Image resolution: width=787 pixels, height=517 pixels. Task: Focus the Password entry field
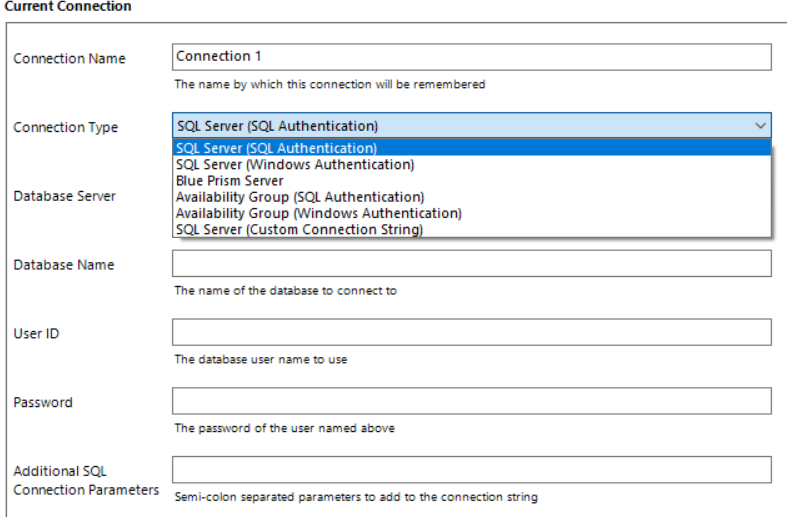(x=472, y=401)
